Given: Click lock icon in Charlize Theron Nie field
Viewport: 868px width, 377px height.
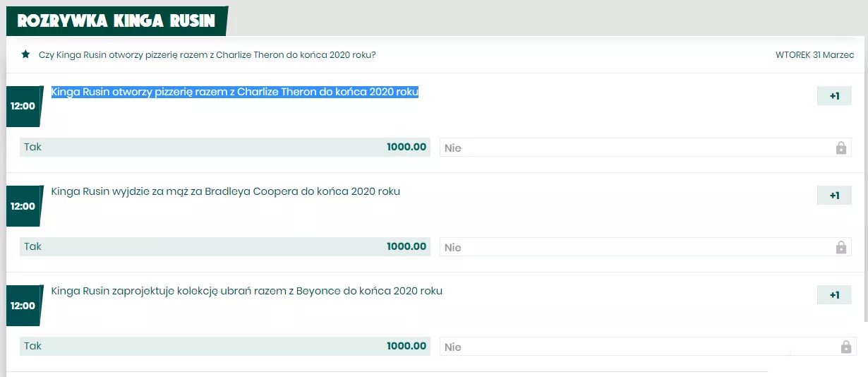Looking at the screenshot, I should click(840, 148).
